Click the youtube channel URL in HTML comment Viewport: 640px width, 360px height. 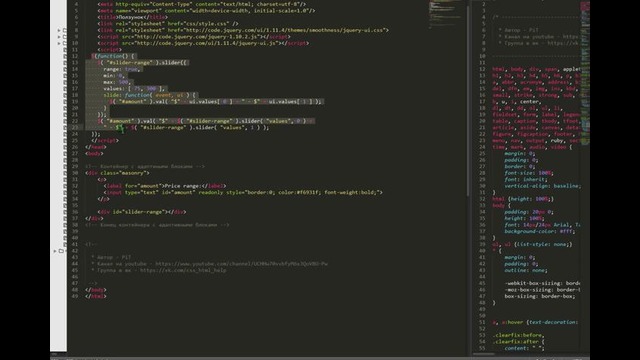point(241,264)
